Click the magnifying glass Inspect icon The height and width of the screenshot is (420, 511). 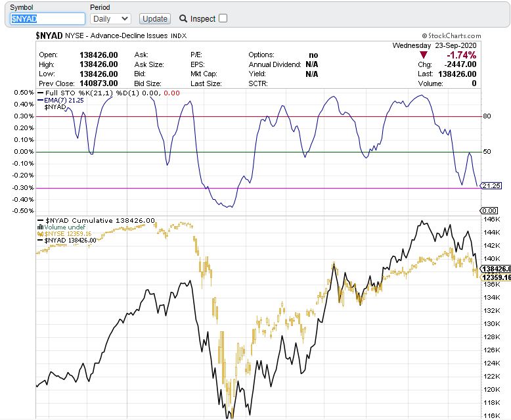(183, 18)
